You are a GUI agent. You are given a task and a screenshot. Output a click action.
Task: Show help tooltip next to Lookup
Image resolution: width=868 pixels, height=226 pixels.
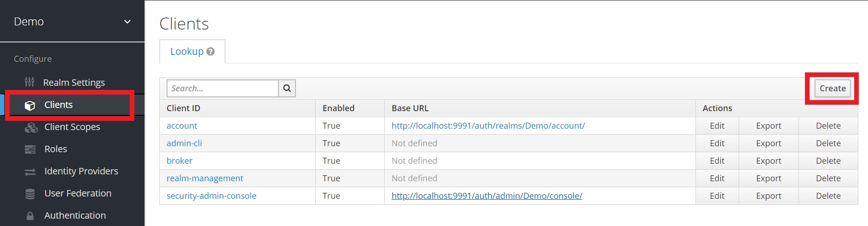click(x=210, y=52)
